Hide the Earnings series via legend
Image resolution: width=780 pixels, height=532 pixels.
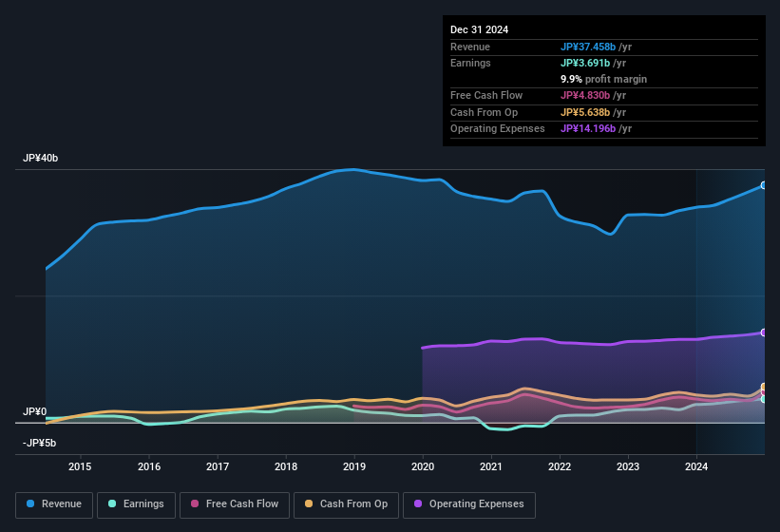[137, 504]
